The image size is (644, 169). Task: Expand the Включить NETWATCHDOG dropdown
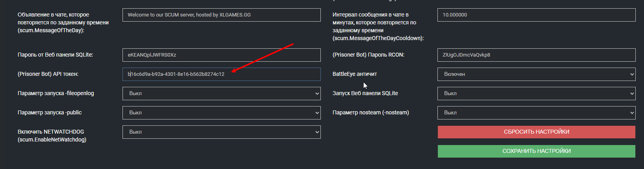click(221, 132)
